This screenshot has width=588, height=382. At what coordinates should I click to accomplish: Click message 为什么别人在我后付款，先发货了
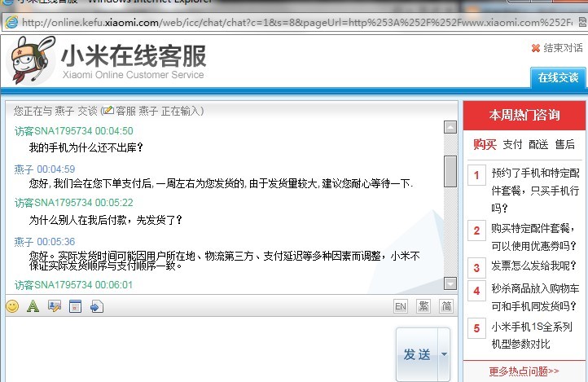[105, 220]
